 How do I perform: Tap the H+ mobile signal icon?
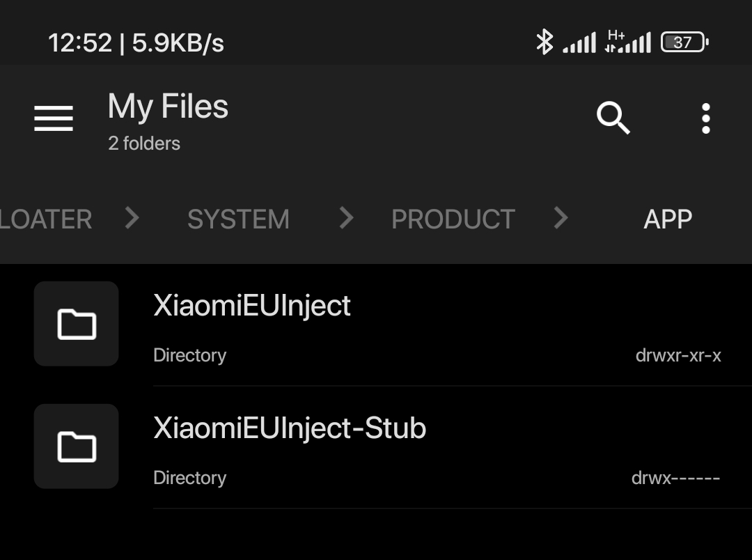point(628,42)
